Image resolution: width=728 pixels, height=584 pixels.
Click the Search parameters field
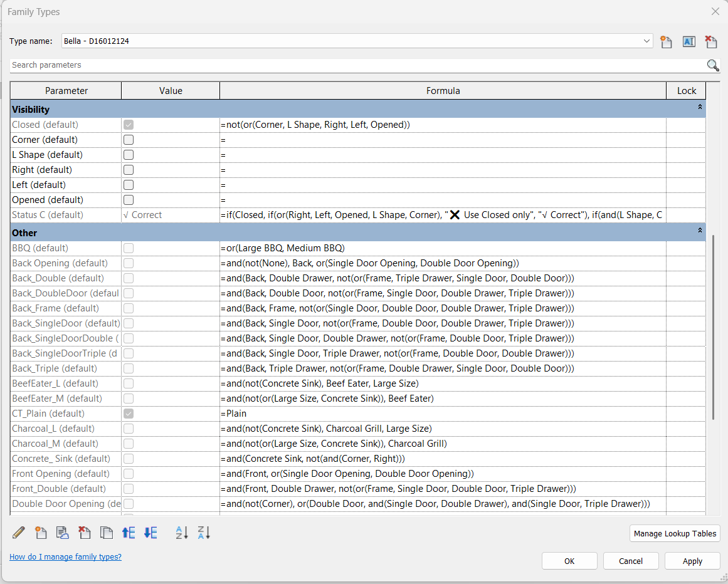point(357,65)
